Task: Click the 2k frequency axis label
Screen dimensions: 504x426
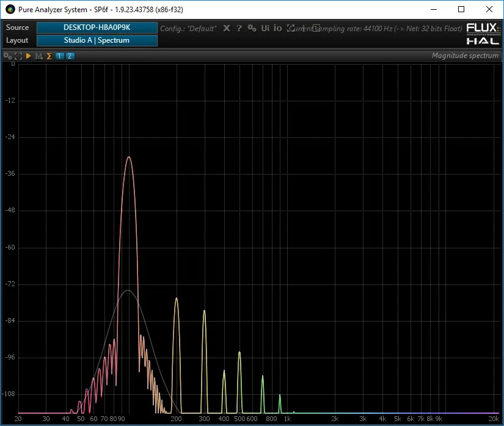Action: (335, 419)
